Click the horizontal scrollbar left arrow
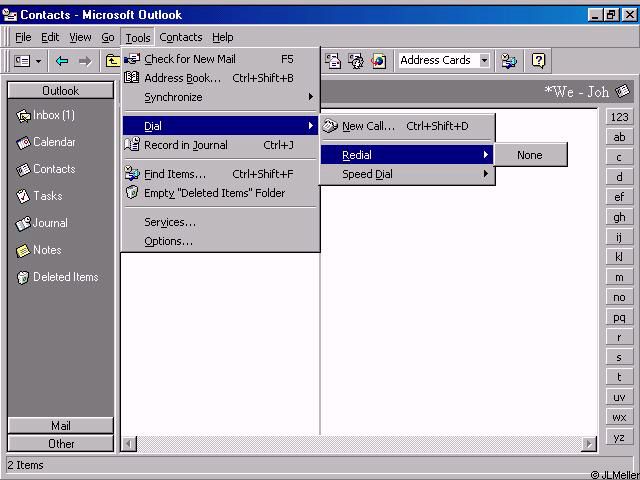 (129, 444)
